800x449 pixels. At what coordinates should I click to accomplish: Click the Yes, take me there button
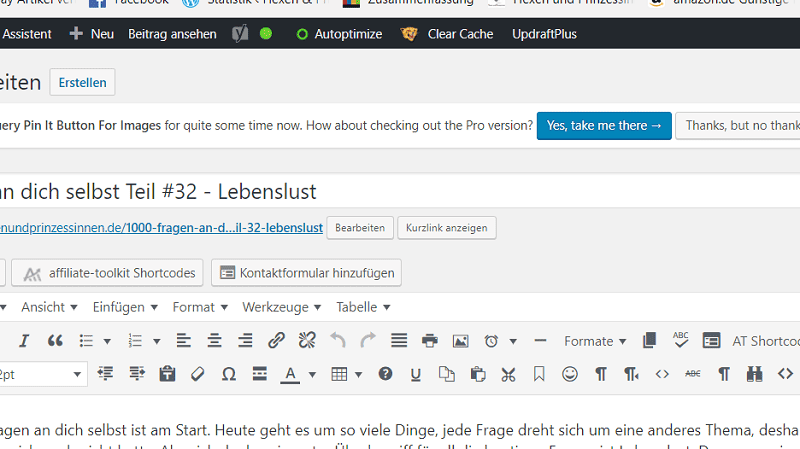tap(604, 125)
